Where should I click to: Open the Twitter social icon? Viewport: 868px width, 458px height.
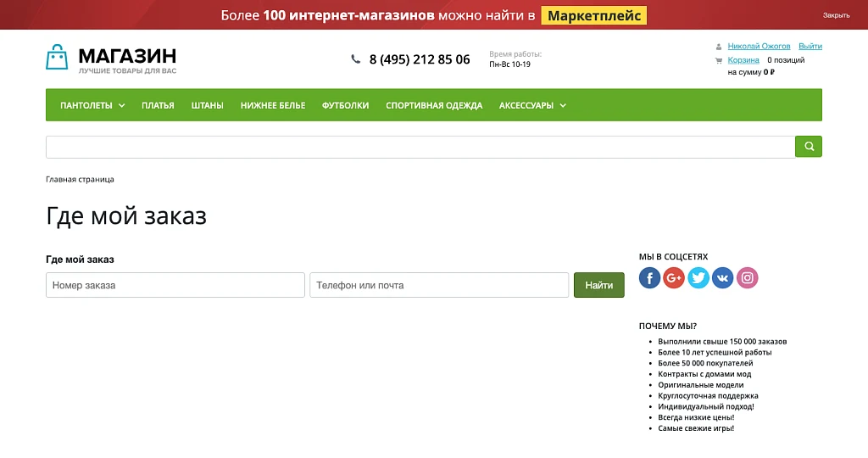click(x=698, y=277)
